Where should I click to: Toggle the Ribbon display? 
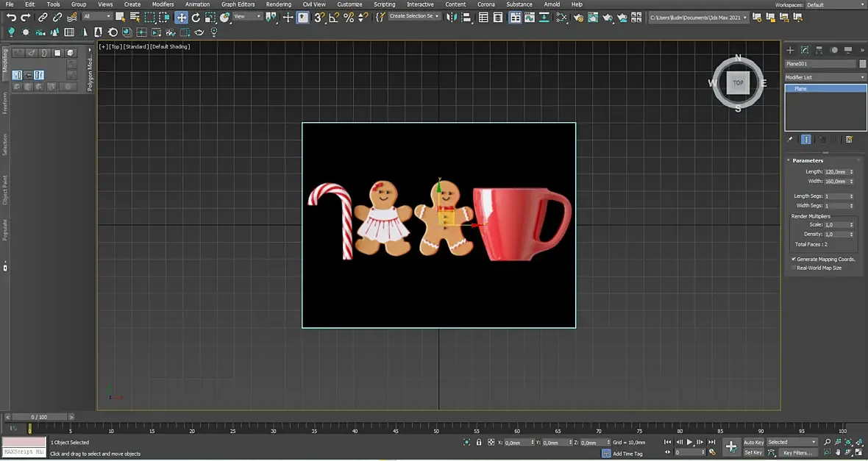(x=516, y=17)
